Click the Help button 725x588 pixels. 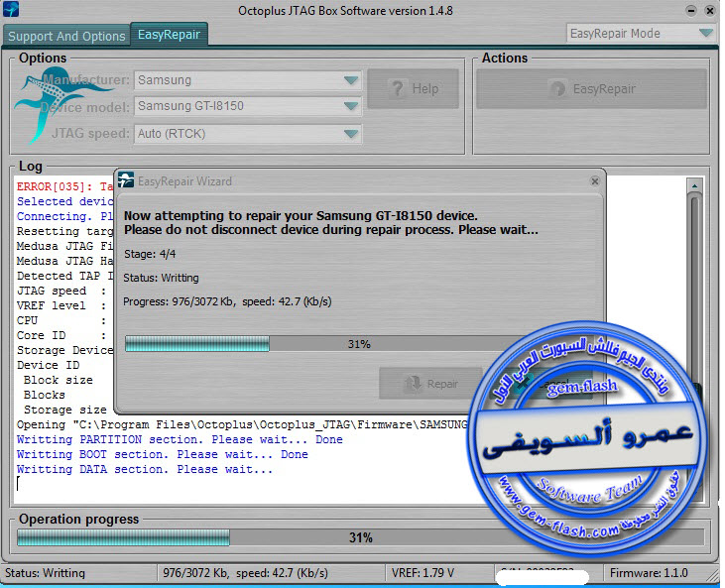[413, 89]
